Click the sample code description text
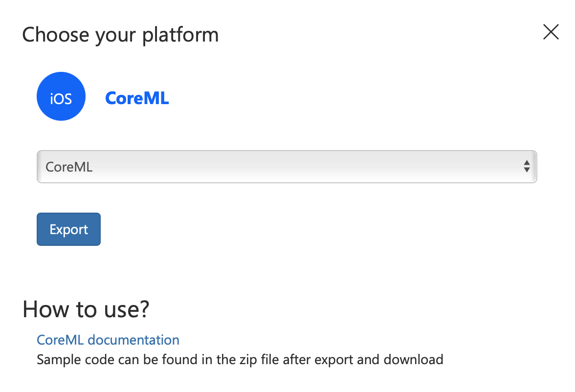Viewport: 575px width, 392px height. point(240,360)
